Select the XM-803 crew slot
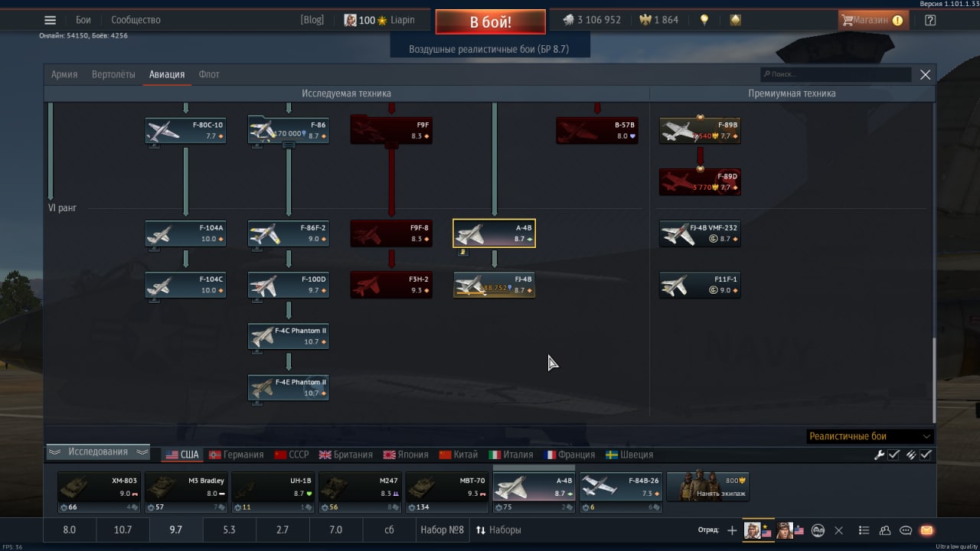This screenshot has width=980, height=551. click(99, 492)
